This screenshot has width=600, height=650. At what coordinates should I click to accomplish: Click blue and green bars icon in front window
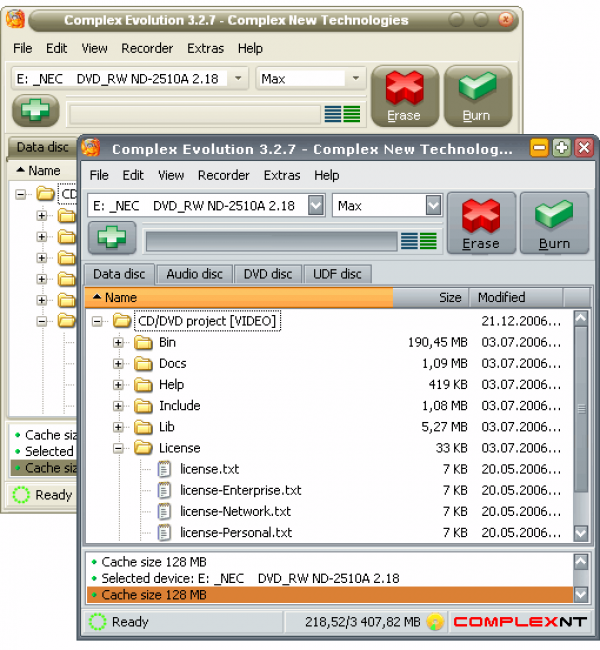tap(419, 241)
